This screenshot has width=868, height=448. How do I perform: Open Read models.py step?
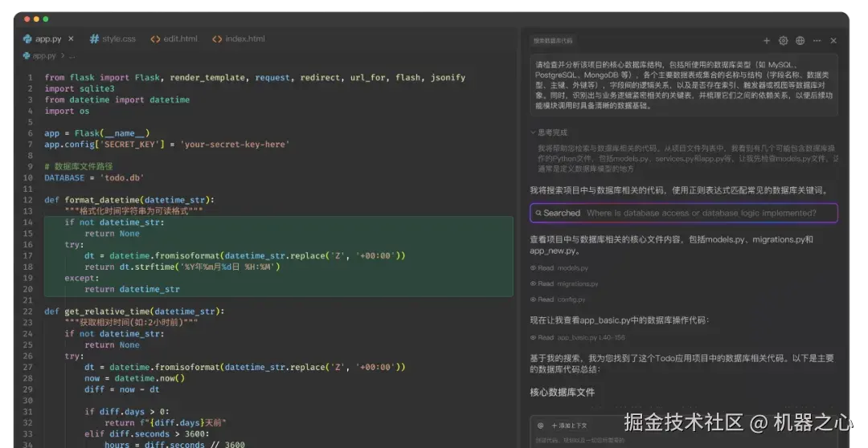pos(559,268)
